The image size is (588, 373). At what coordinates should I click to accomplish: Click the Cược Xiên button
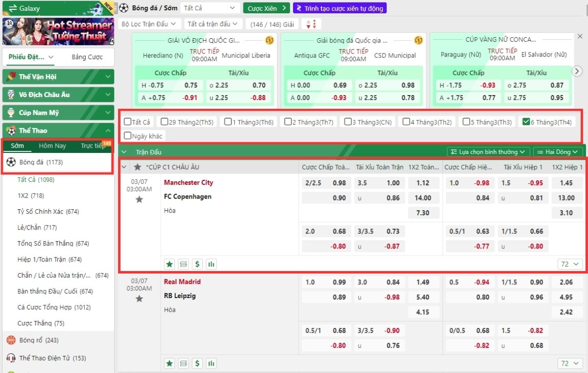coord(267,8)
